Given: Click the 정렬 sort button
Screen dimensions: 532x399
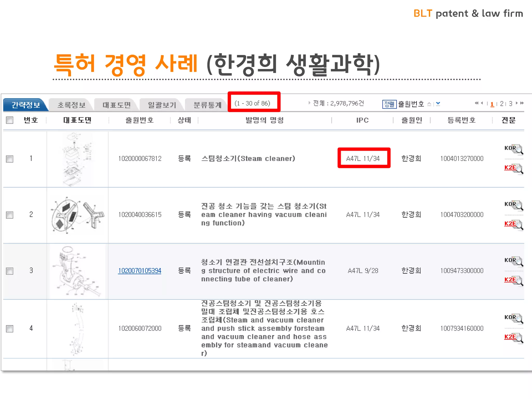Looking at the screenshot, I should (x=389, y=104).
